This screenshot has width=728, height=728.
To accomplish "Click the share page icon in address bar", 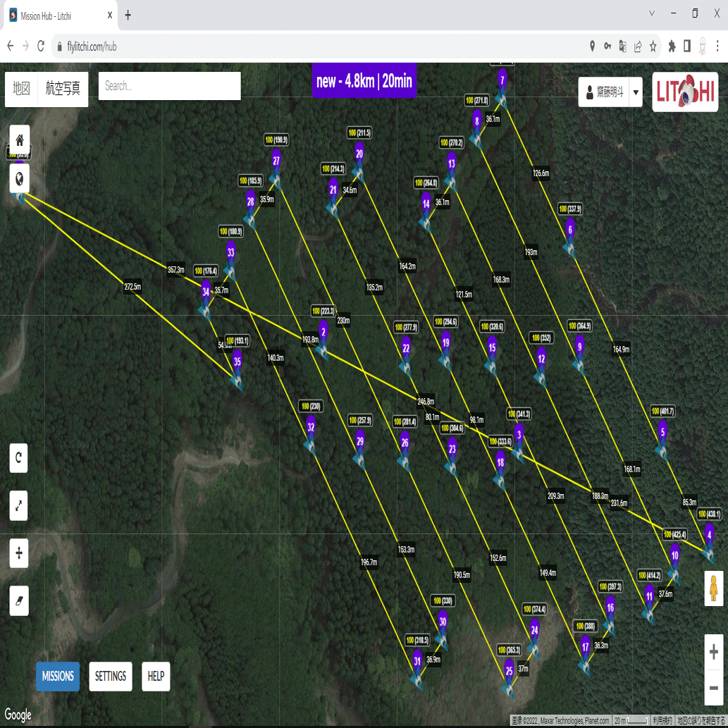I will tap(638, 46).
